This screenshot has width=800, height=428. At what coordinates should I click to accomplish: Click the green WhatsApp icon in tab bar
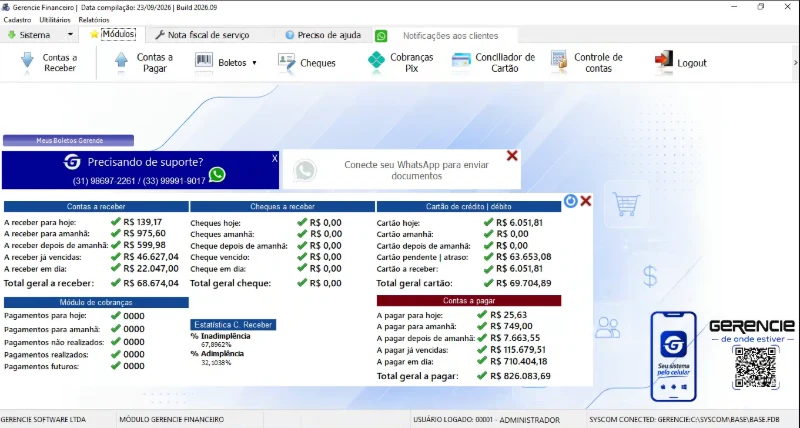point(381,36)
